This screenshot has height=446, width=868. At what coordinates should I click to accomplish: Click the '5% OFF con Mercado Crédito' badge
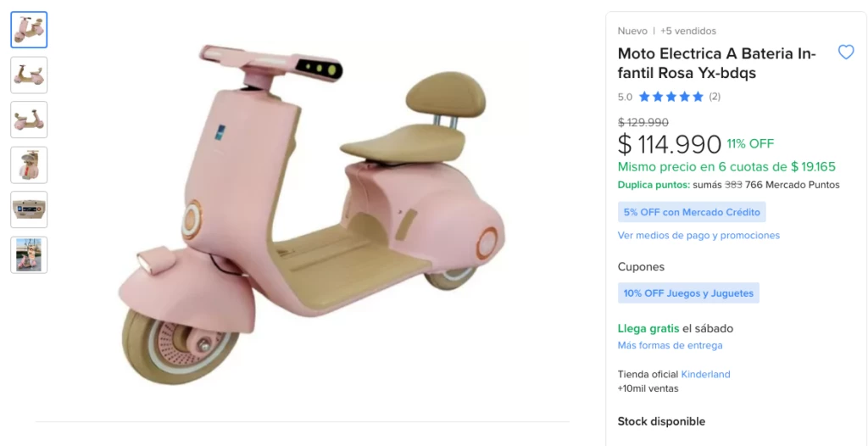point(692,212)
